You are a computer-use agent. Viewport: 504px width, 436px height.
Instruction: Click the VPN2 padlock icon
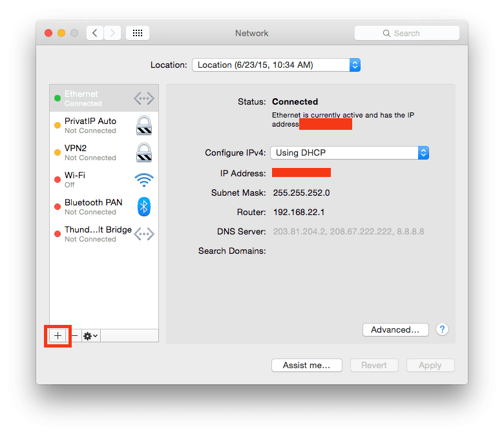143,152
